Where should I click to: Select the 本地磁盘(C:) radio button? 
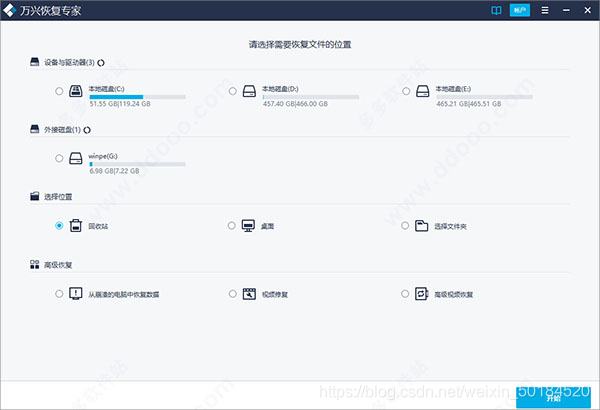click(x=59, y=91)
